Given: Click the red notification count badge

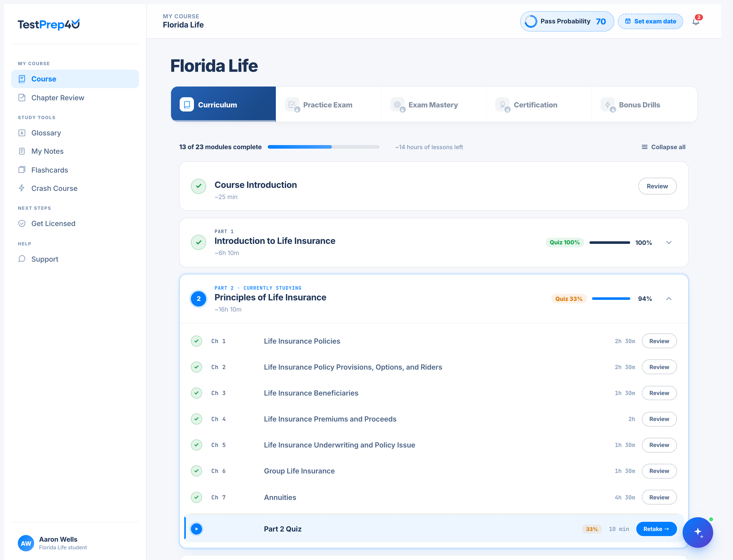Looking at the screenshot, I should coord(699,17).
